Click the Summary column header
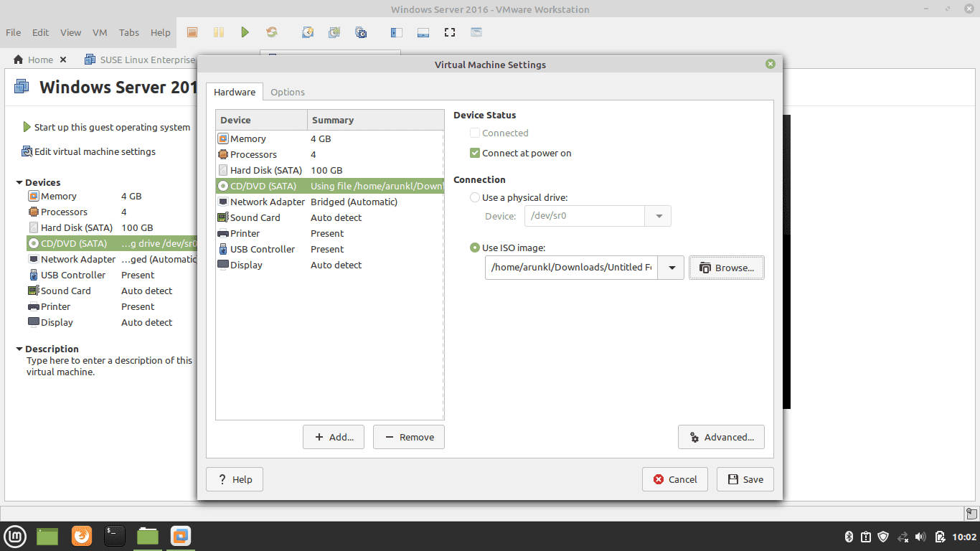Image resolution: width=980 pixels, height=551 pixels. (376, 120)
